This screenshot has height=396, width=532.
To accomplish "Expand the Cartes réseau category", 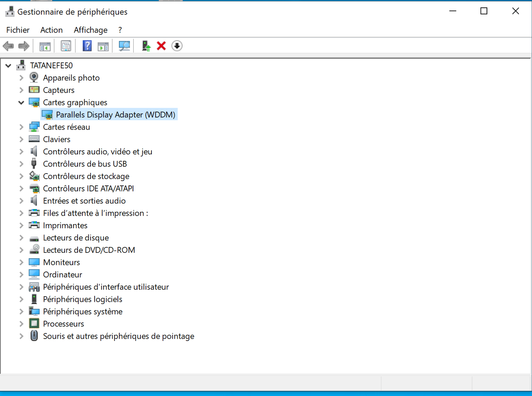I will pyautogui.click(x=21, y=127).
